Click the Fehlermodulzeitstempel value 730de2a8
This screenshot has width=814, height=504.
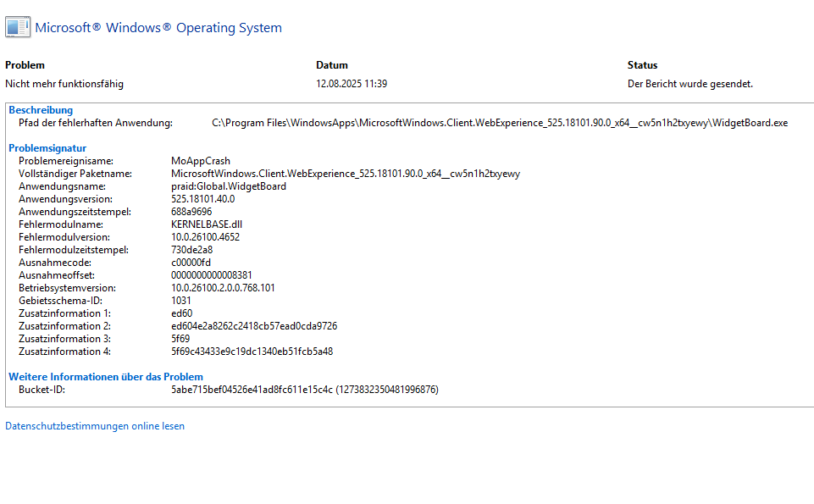click(x=191, y=250)
